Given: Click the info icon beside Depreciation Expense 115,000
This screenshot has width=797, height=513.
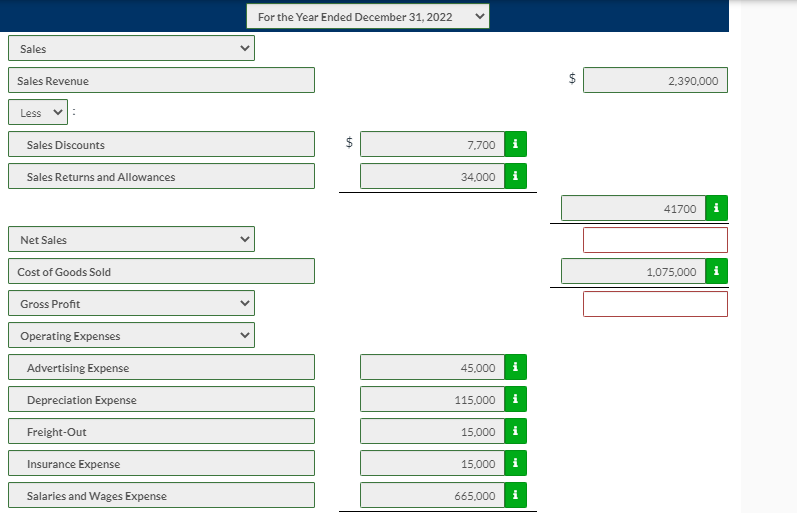Looking at the screenshot, I should coord(515,399).
